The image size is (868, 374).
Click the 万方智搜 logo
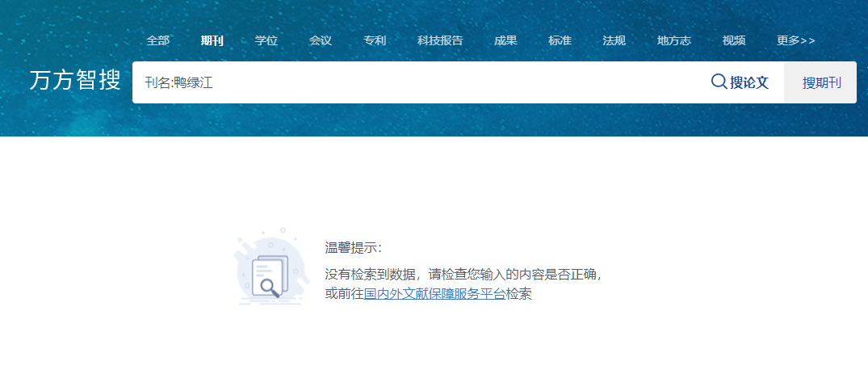(75, 81)
